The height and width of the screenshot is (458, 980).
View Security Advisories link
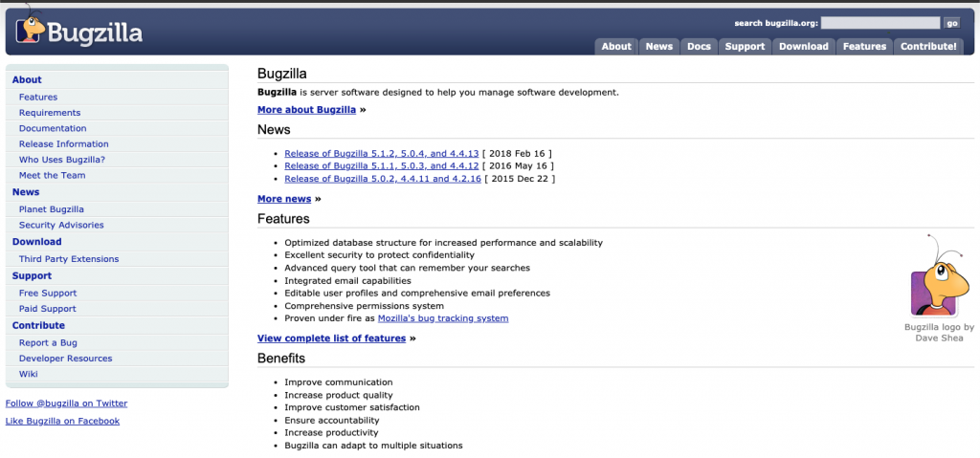[x=61, y=226]
